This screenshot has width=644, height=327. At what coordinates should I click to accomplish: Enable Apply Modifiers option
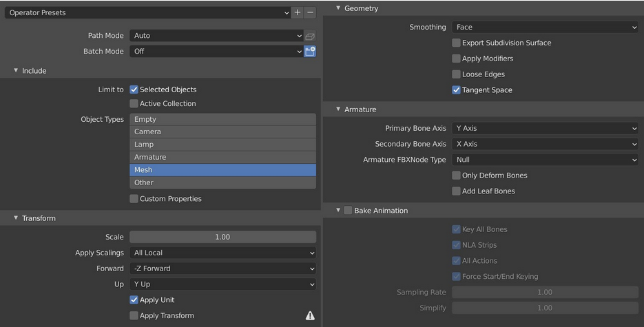pyautogui.click(x=456, y=59)
